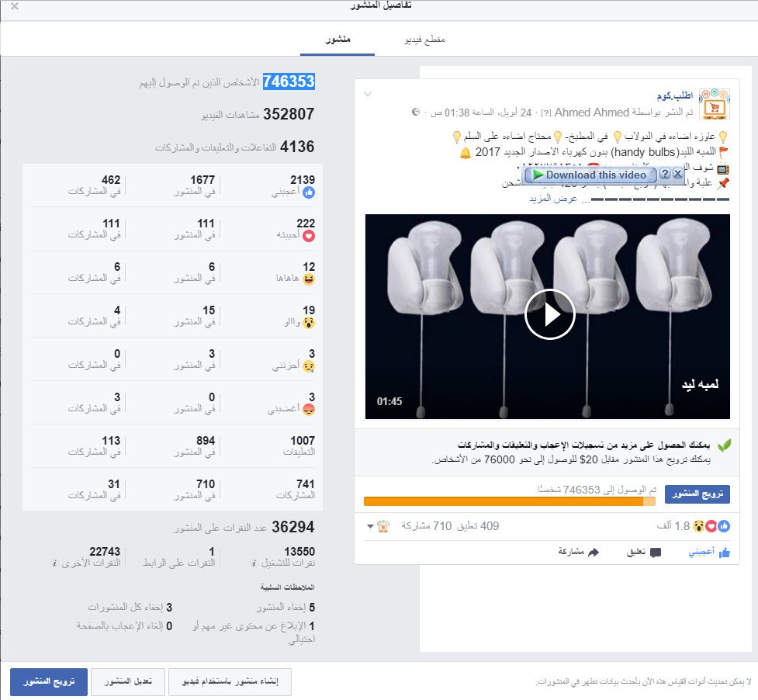758x700 pixels.
Task: Open the اطلب.كوم page name link
Action: pos(675,95)
